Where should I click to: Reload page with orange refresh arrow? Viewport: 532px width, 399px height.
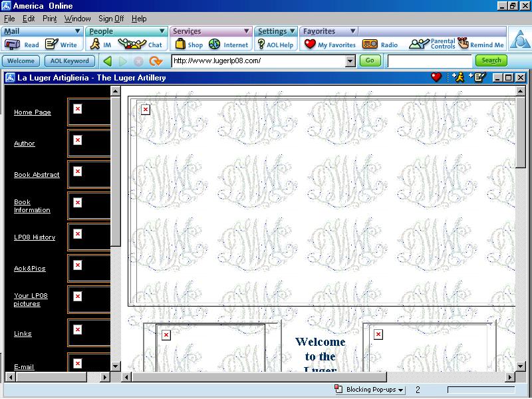(x=156, y=61)
